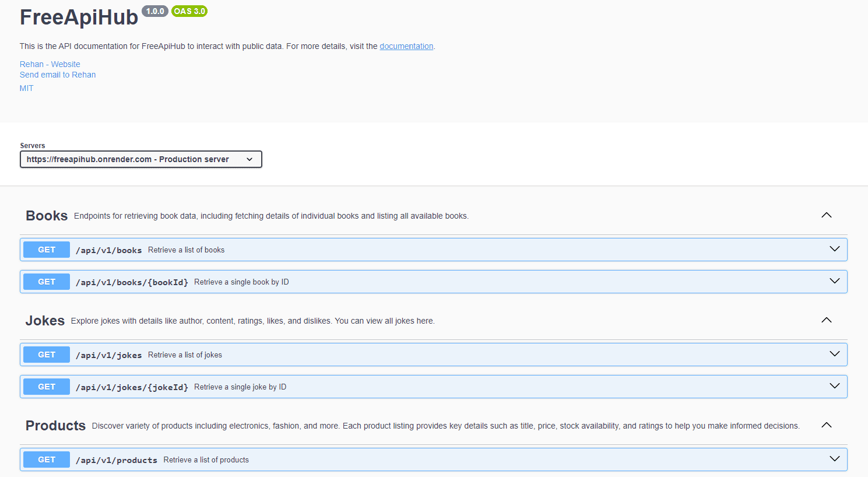Click 'Retrieve a list of books' description
Screen dimensions: 868x477
point(186,250)
